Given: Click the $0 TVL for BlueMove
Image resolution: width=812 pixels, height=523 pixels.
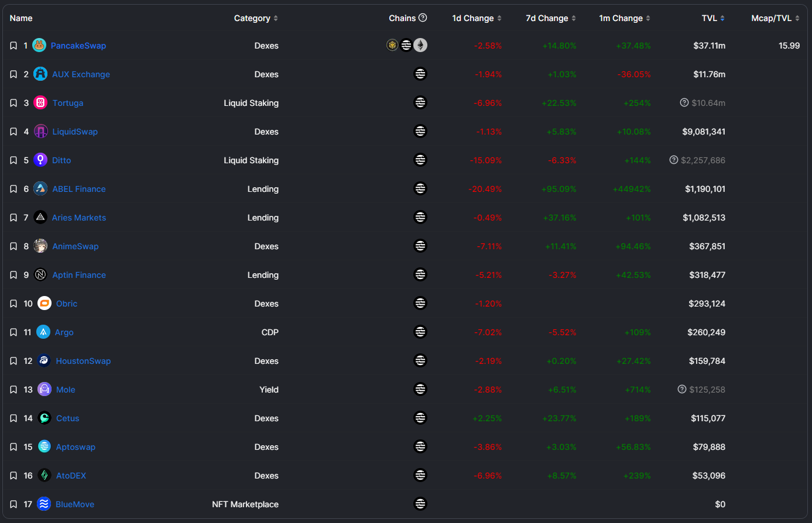Looking at the screenshot, I should point(720,504).
